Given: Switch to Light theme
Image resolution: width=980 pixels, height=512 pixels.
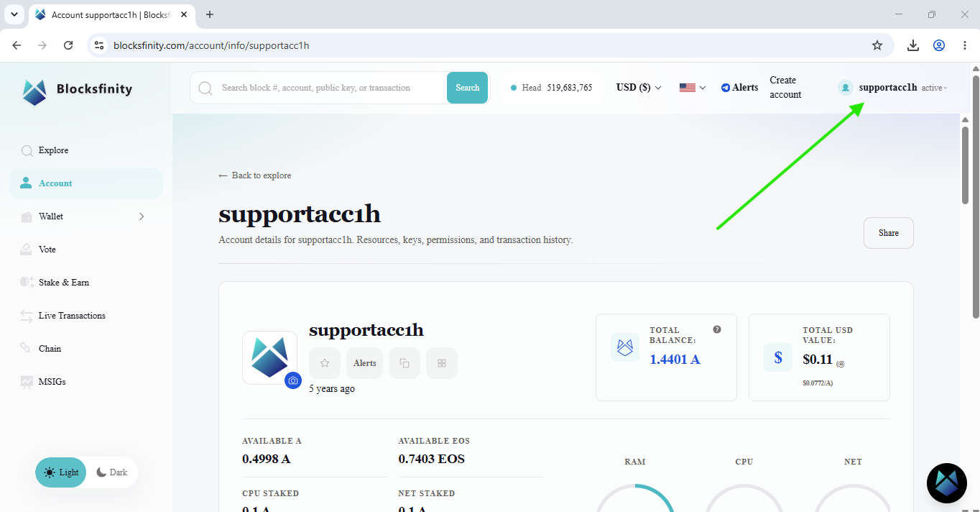Looking at the screenshot, I should click(x=61, y=472).
